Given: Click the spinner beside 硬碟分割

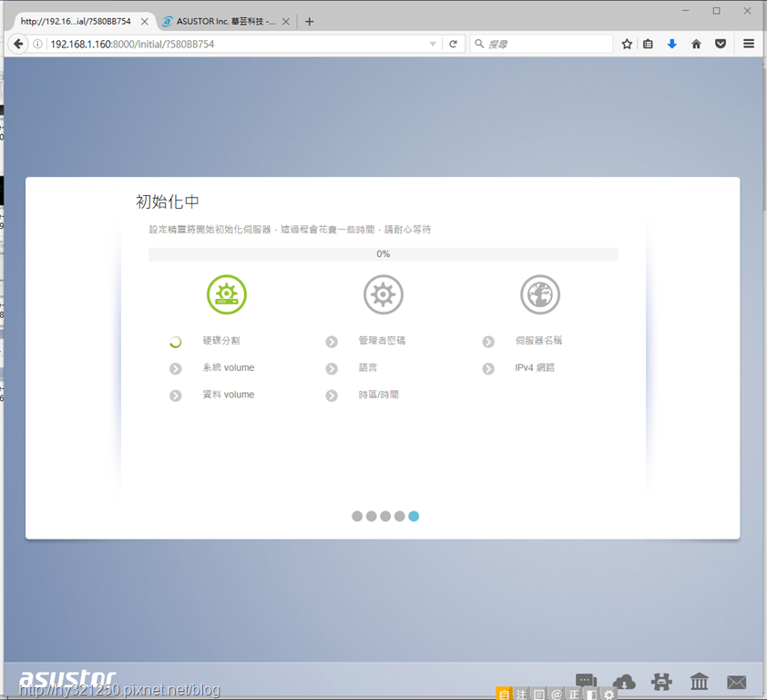Looking at the screenshot, I should tap(175, 342).
